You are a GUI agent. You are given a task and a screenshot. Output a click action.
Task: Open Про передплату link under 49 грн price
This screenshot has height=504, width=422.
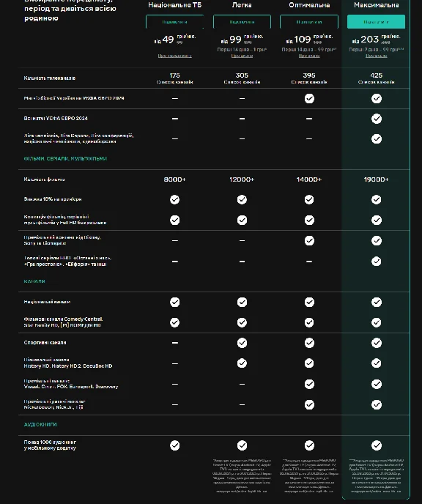174,56
